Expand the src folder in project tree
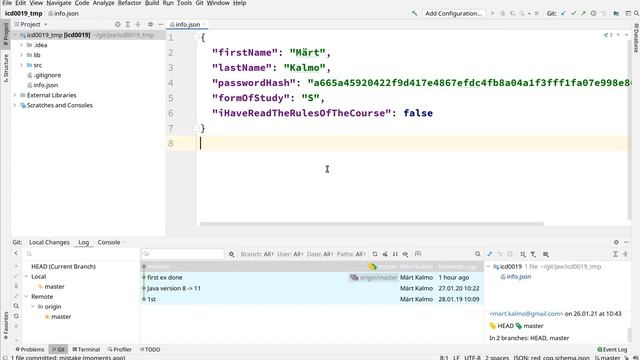Image resolution: width=640 pixels, height=360 pixels. (x=21, y=65)
